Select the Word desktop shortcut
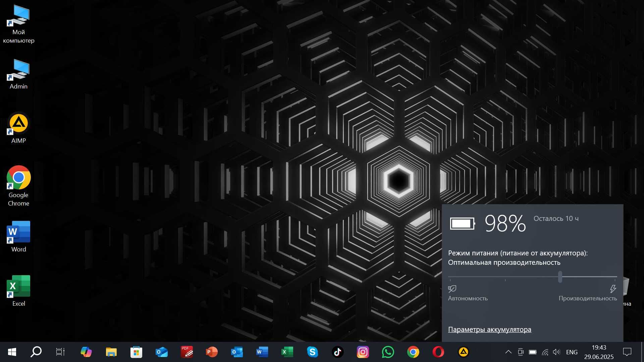Viewport: 644px width, 362px height. click(x=18, y=237)
